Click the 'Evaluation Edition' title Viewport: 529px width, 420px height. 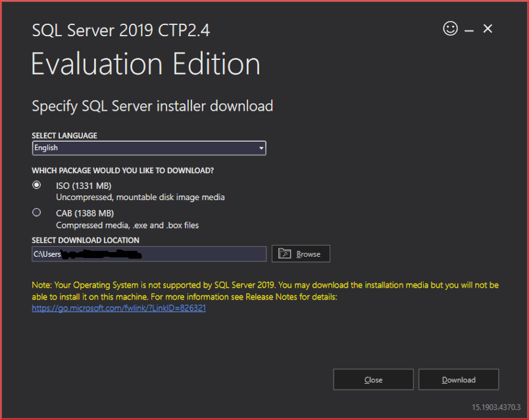tap(146, 64)
